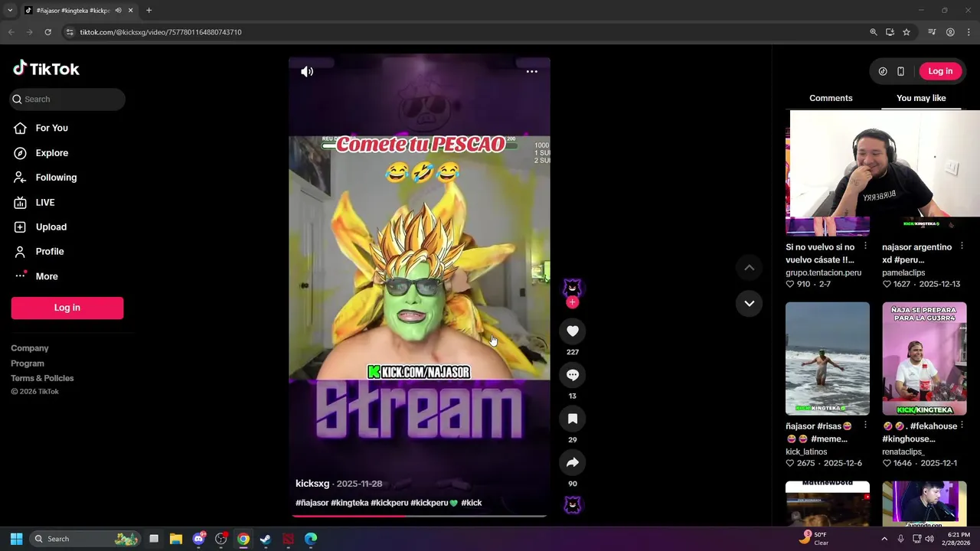Click the browser address bar URL
The height and width of the screenshot is (551, 980).
pyautogui.click(x=161, y=32)
